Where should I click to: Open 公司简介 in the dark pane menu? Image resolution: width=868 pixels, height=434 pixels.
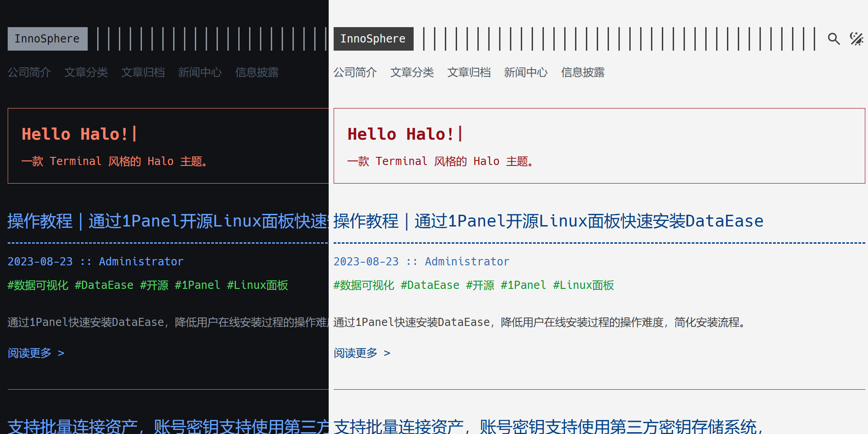pyautogui.click(x=29, y=72)
